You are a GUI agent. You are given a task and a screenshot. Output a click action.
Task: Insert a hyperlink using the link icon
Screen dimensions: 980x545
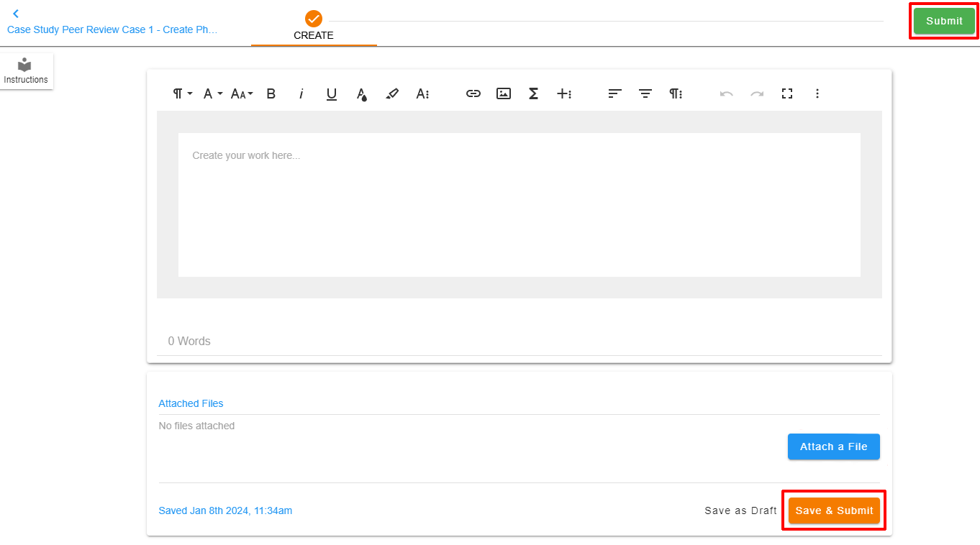(x=473, y=93)
